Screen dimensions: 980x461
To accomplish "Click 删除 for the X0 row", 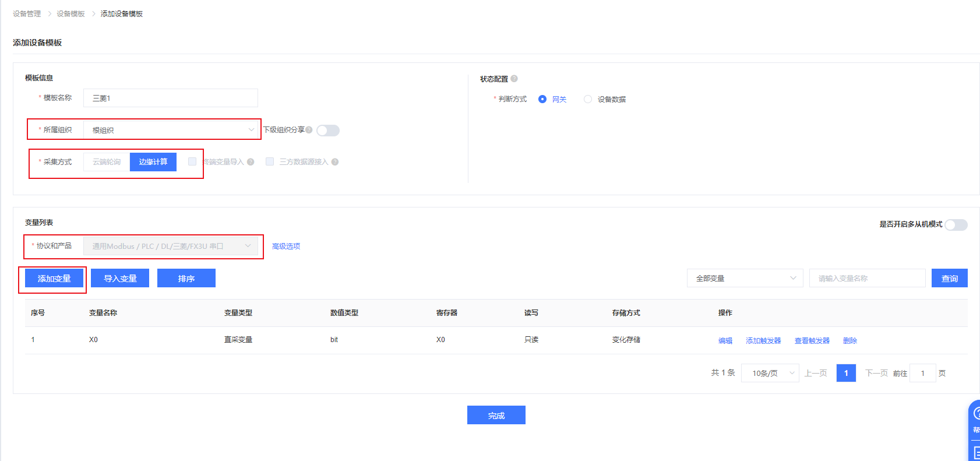I will [849, 341].
